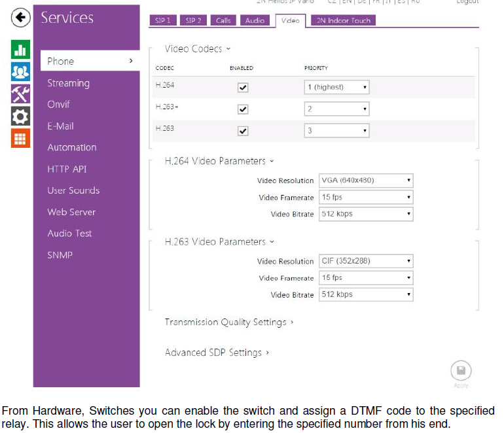Open the green Status chart icon

[20, 50]
